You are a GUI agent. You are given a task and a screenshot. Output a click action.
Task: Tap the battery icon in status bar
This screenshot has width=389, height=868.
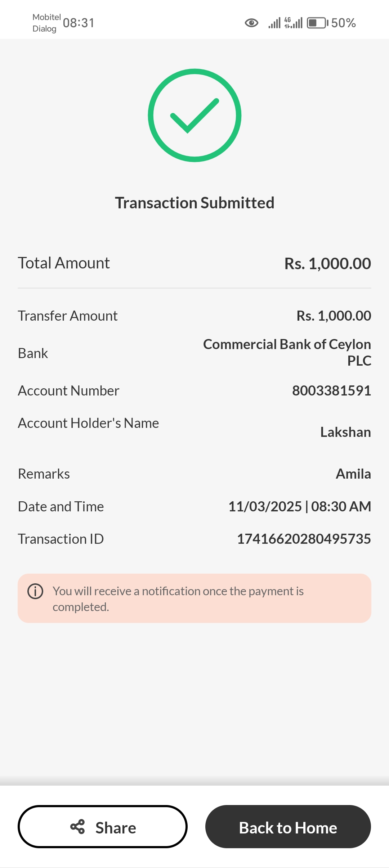(317, 23)
